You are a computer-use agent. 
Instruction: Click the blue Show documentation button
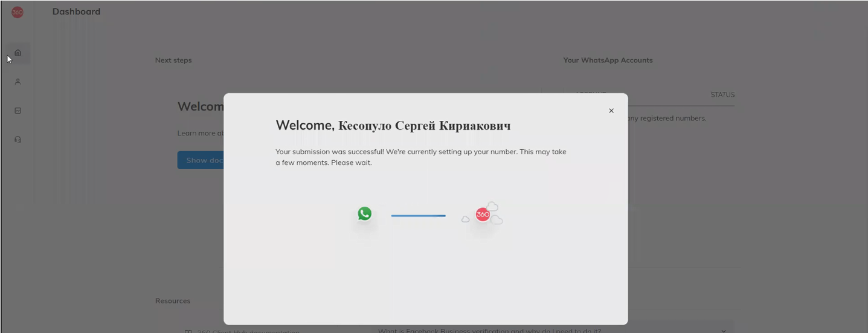201,160
